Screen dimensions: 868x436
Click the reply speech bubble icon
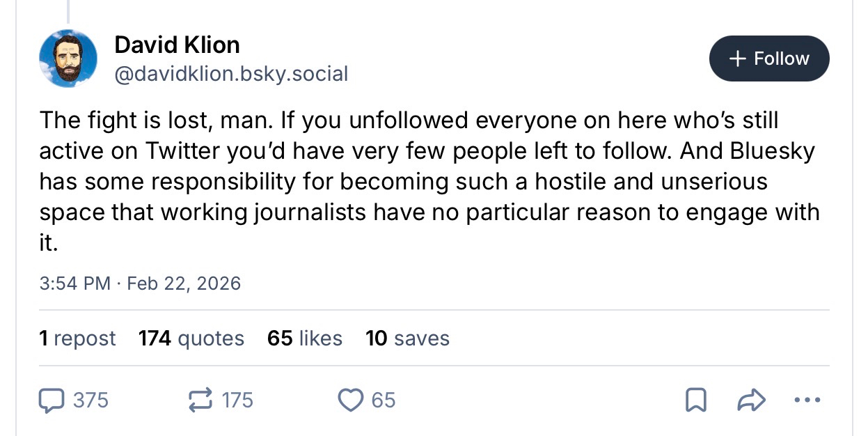52,400
